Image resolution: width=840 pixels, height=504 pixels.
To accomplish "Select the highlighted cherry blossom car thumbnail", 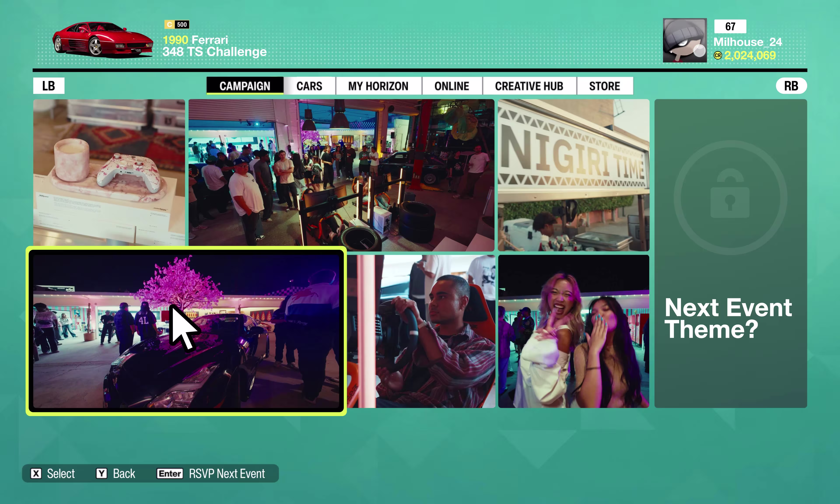I will coord(186,331).
